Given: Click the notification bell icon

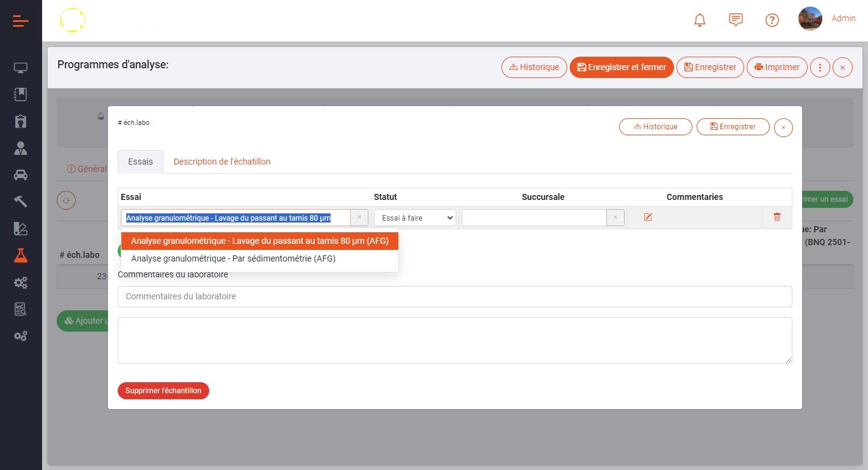Looking at the screenshot, I should (700, 20).
